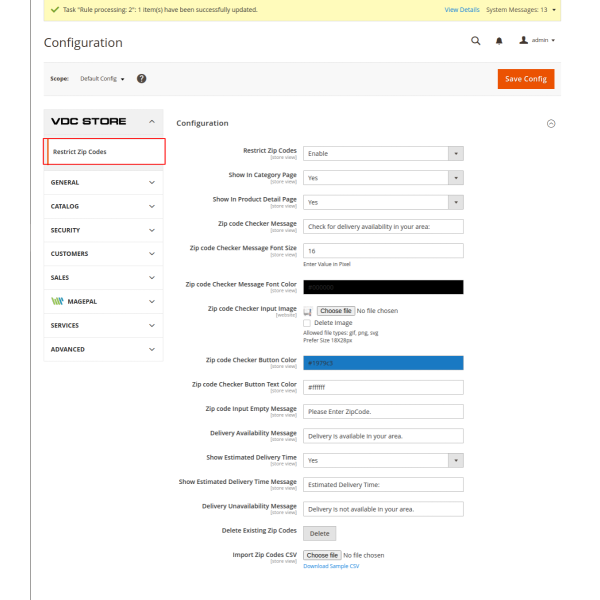Click the search magnifier icon

coord(476,41)
